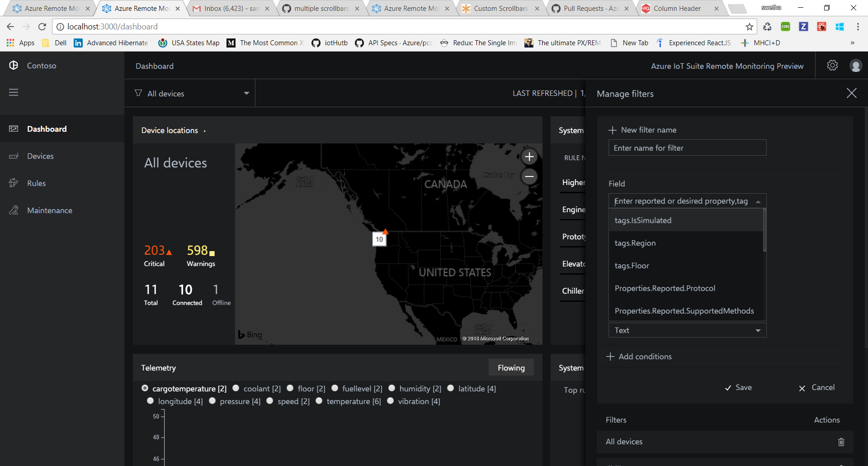
Task: Delete the All devices filter
Action: [x=841, y=442]
